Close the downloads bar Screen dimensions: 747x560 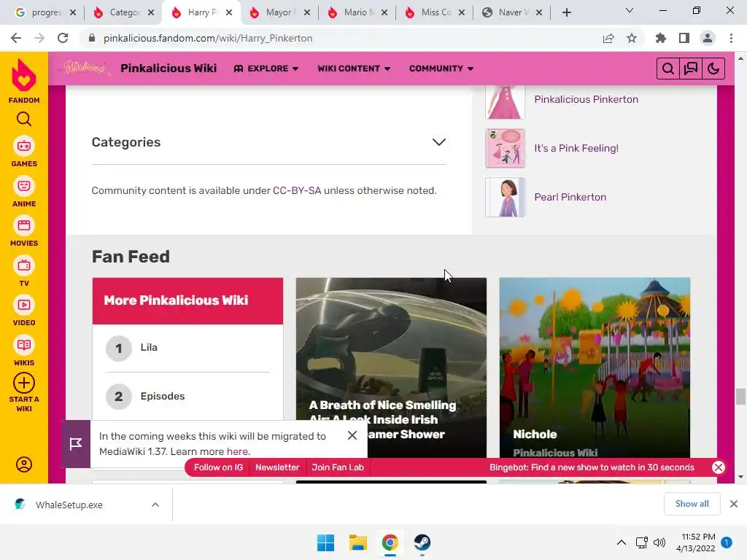[x=734, y=504]
